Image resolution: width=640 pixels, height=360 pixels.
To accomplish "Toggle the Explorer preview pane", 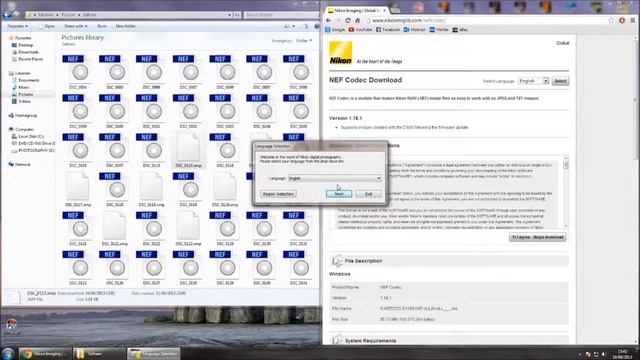I will pos(305,27).
